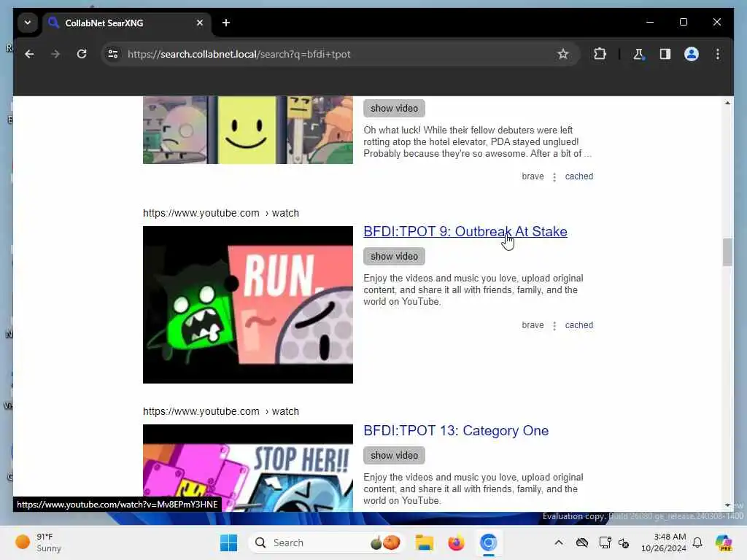Go back using the browser back arrow

coord(29,54)
